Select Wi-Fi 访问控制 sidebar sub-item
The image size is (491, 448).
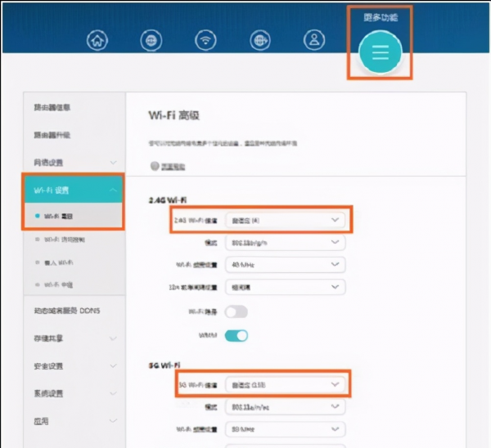[x=65, y=240]
